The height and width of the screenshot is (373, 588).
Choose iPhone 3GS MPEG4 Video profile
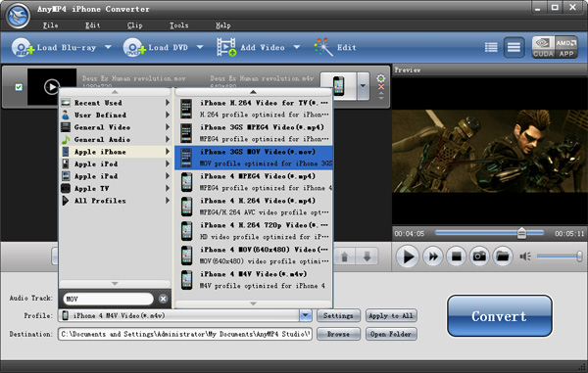254,133
